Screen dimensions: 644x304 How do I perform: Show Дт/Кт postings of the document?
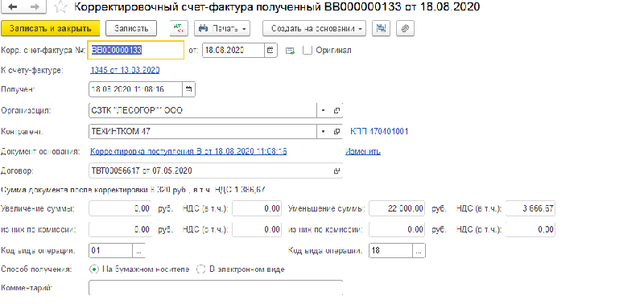tap(178, 28)
